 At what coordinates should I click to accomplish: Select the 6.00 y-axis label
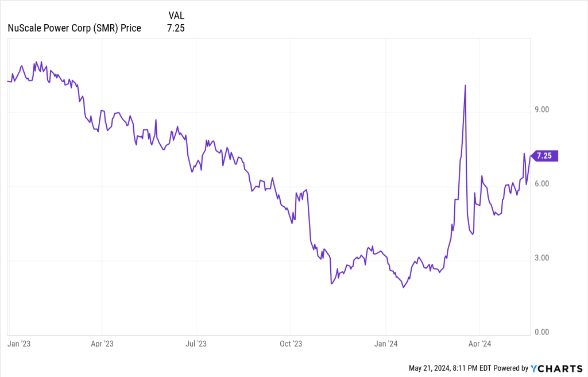point(542,184)
